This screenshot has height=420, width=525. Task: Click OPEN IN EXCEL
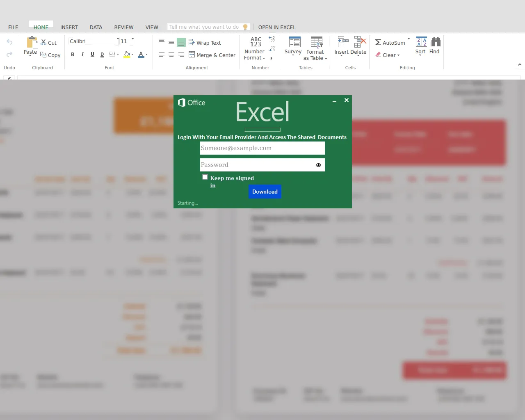(x=277, y=27)
